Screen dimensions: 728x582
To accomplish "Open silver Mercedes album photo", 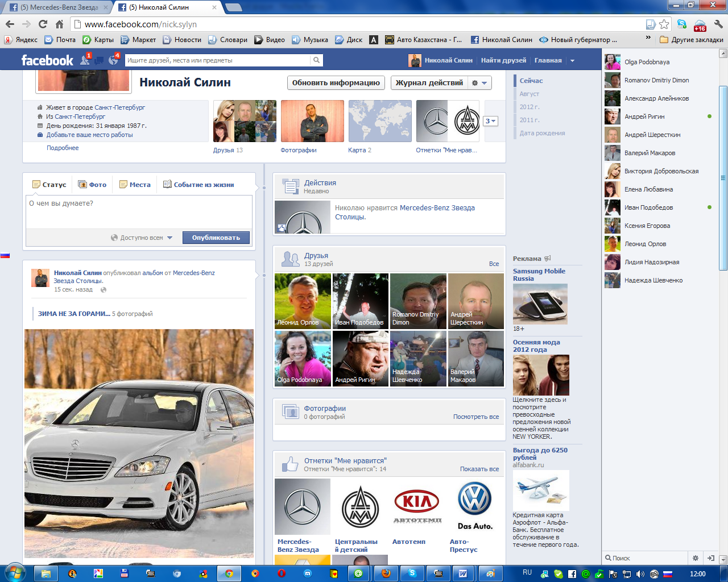I will click(x=139, y=443).
